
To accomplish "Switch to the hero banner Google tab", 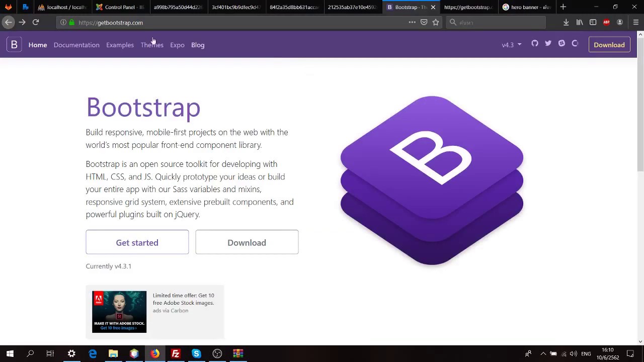I will pyautogui.click(x=526, y=7).
